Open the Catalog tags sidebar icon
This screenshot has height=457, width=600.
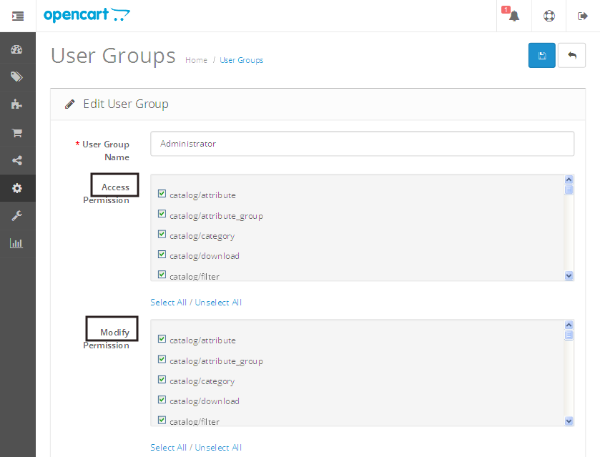pos(16,77)
